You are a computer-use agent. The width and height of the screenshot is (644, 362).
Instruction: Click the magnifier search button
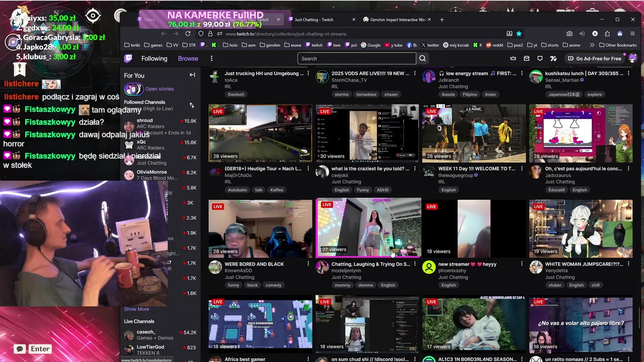[423, 58]
